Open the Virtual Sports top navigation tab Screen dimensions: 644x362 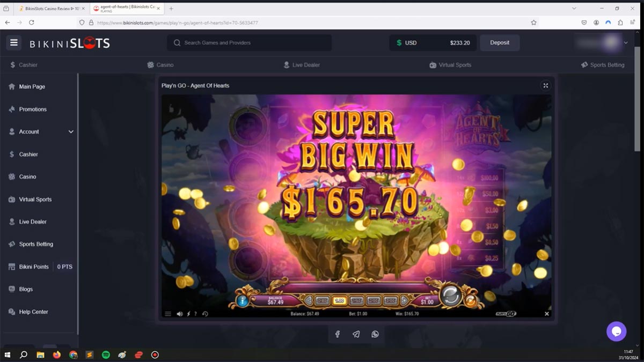[450, 65]
